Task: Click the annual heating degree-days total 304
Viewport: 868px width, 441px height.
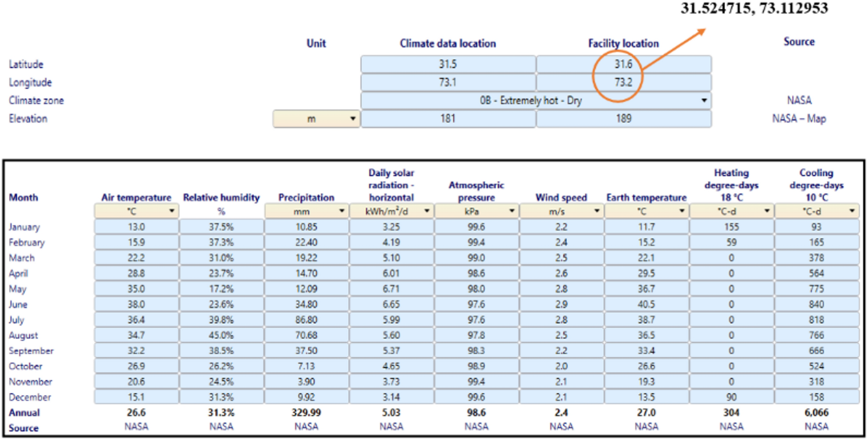Action: click(x=731, y=413)
